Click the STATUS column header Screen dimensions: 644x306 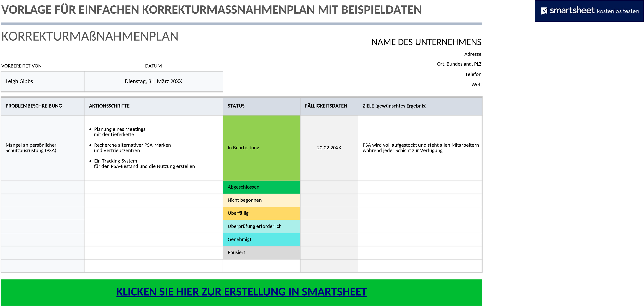pyautogui.click(x=261, y=106)
